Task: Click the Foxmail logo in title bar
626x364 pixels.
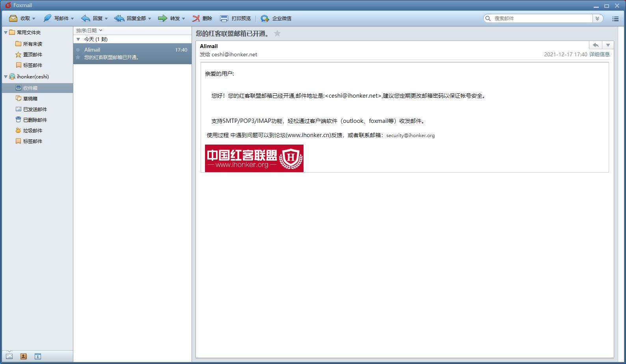Action: [x=8, y=5]
